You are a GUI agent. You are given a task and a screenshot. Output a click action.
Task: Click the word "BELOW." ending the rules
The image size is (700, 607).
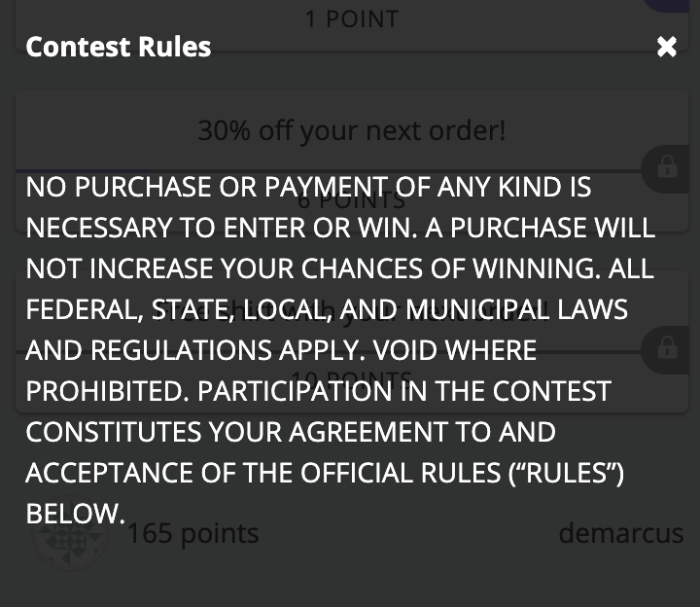75,513
